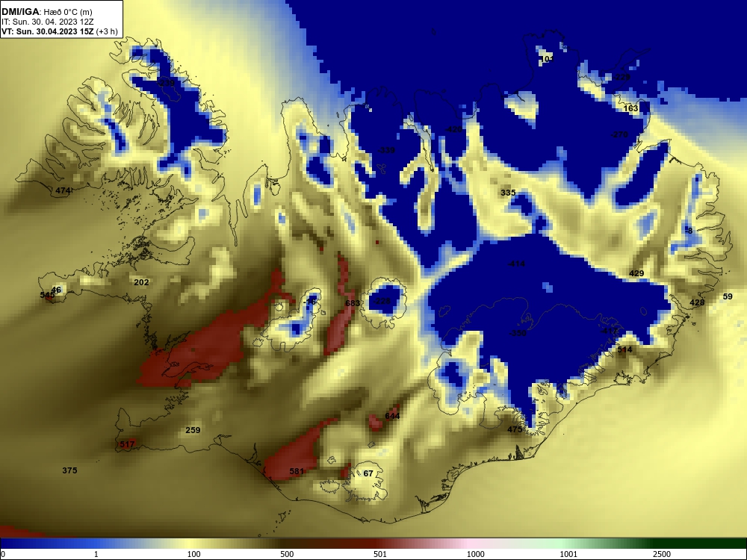Select the 202 map value
Screen dimensions: 747x560
tap(141, 282)
